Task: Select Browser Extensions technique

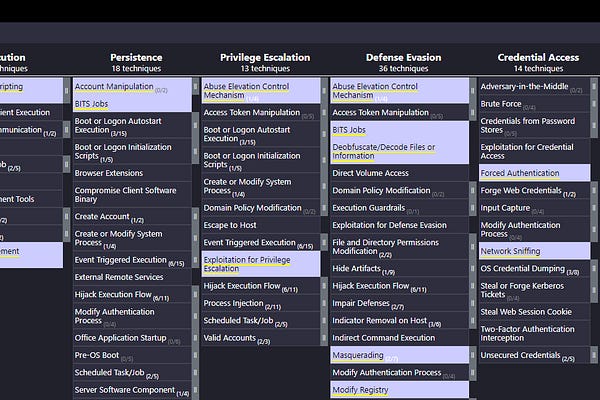Action: (132, 173)
